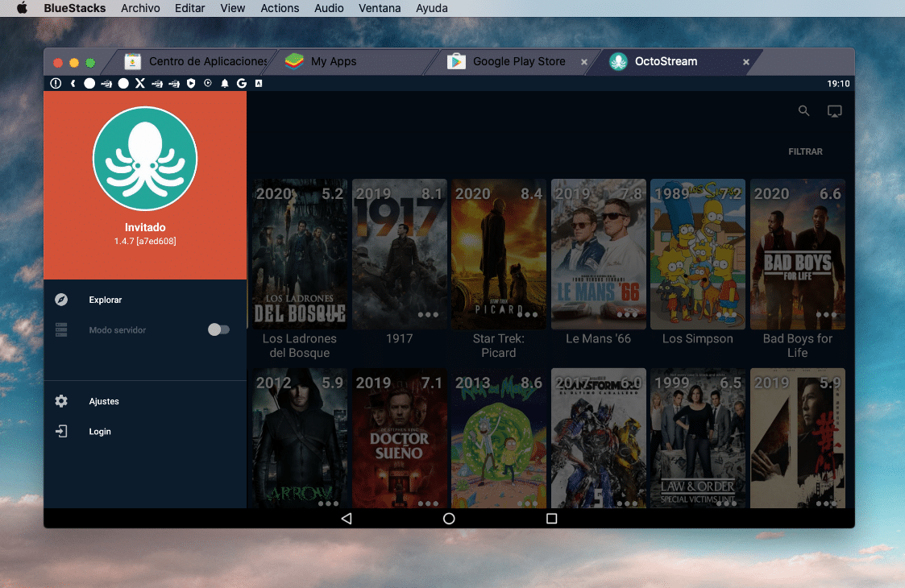Open the Actions menu in the menu bar
The height and width of the screenshot is (588, 905).
tap(280, 8)
